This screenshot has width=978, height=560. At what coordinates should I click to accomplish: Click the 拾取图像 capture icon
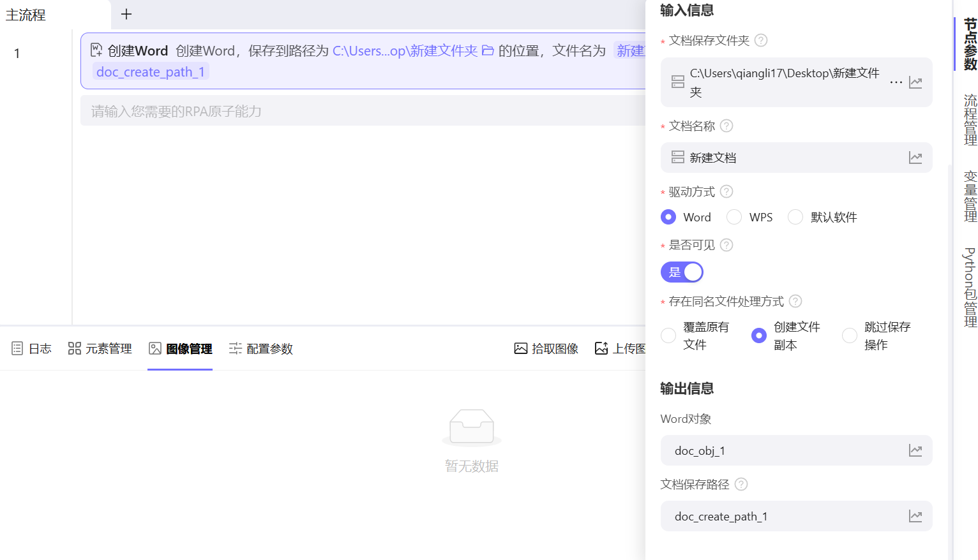[520, 348]
